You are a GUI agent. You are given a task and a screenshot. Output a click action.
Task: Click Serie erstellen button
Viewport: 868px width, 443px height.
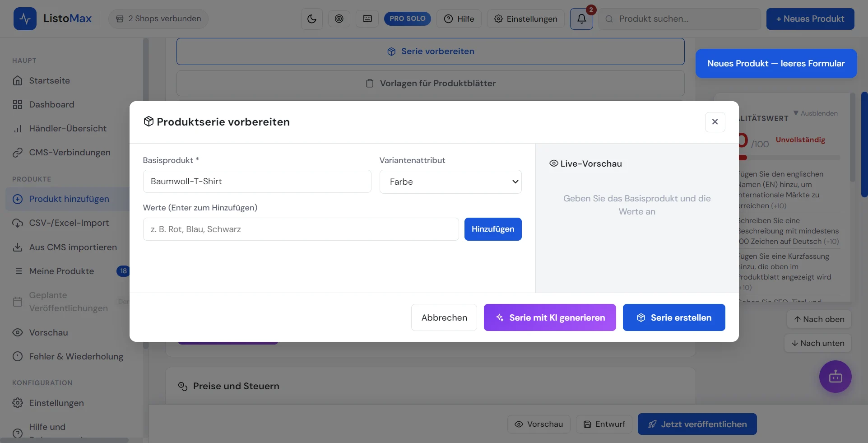point(674,317)
